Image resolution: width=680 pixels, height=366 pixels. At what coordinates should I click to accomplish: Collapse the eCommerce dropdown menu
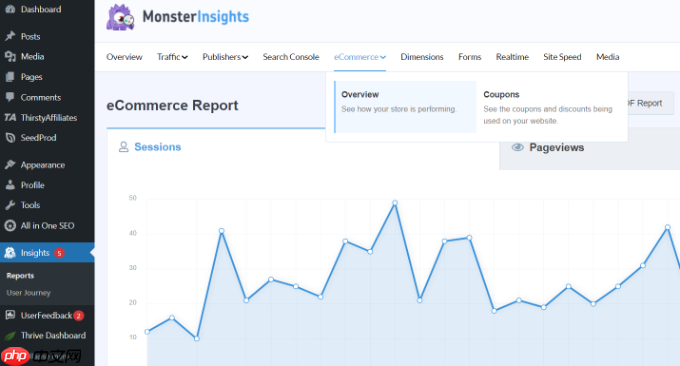point(360,57)
